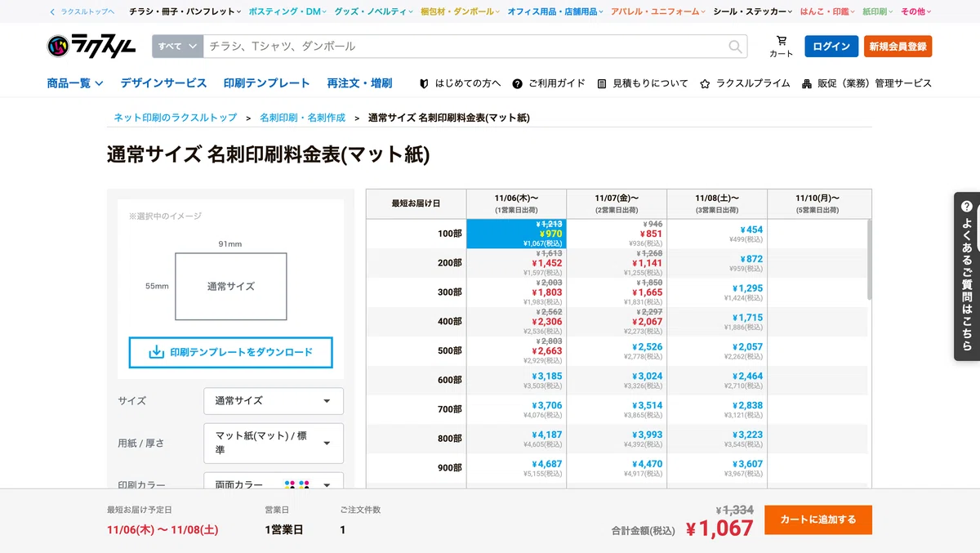This screenshot has width=980, height=553.
Task: Open the シール・ステッカー menu
Action: pos(753,11)
